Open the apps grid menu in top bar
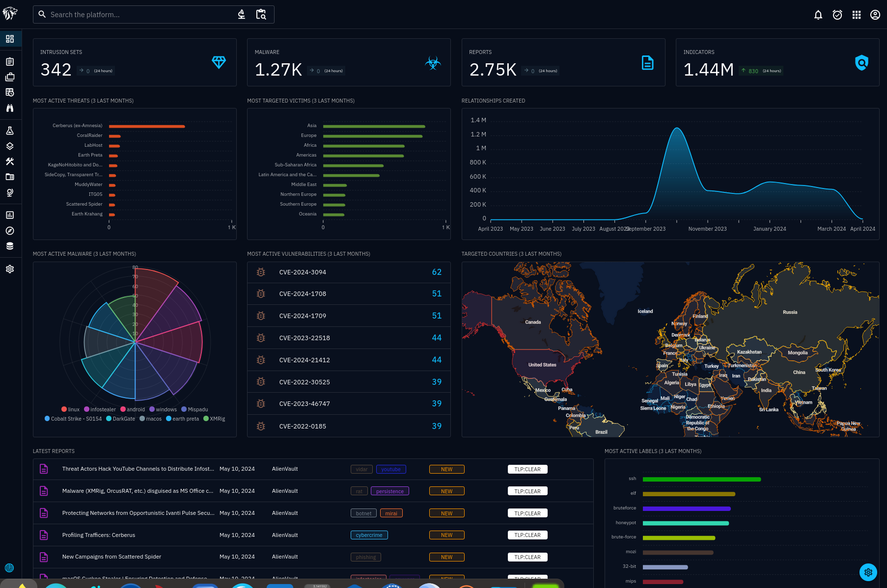 pos(857,15)
